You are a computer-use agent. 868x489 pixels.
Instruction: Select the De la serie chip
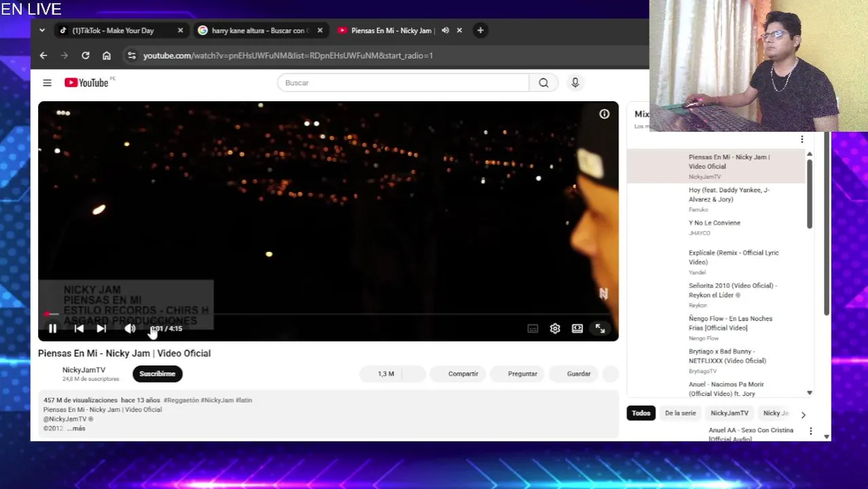point(680,413)
